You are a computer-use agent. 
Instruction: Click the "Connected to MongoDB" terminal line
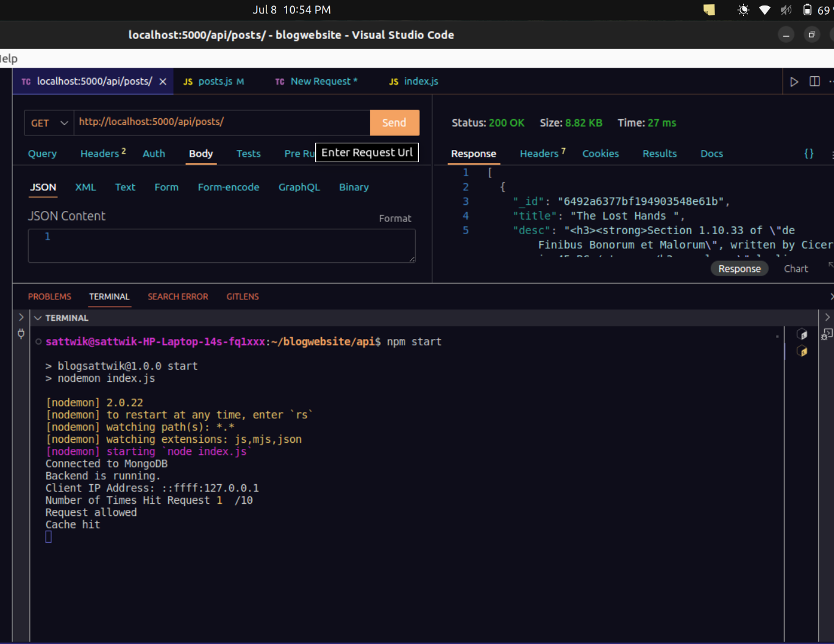[x=106, y=464]
